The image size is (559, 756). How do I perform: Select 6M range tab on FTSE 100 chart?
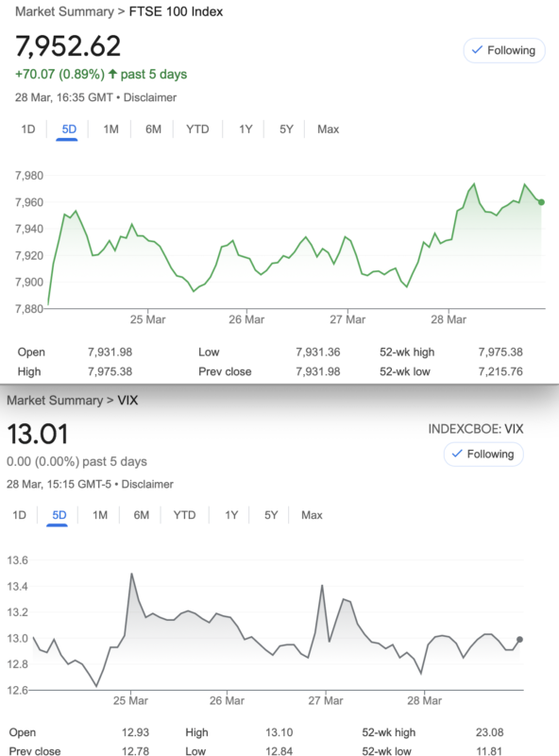point(153,129)
